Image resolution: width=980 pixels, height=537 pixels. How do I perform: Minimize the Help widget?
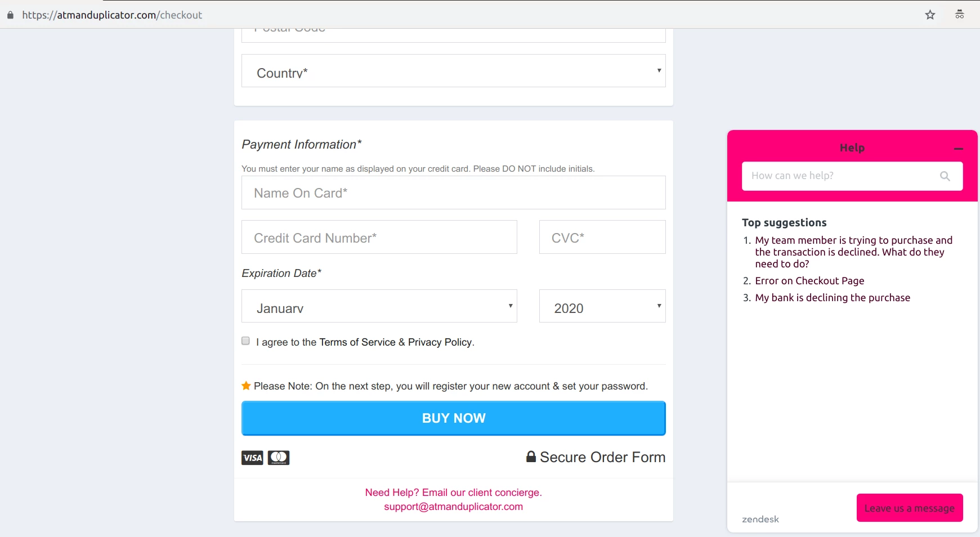(959, 149)
